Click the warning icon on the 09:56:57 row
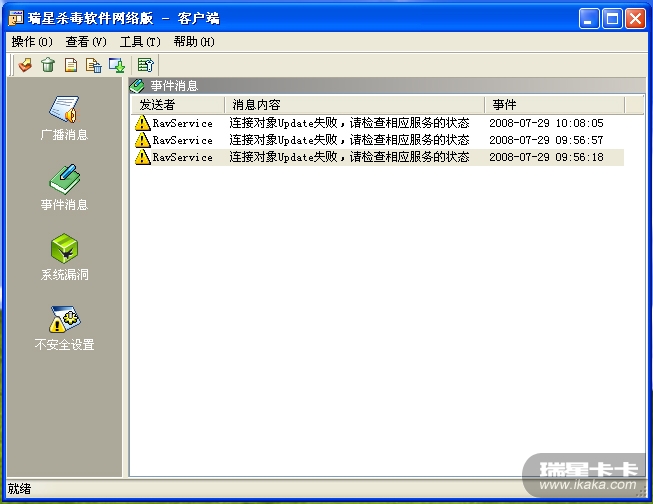This screenshot has width=653, height=504. tap(142, 140)
